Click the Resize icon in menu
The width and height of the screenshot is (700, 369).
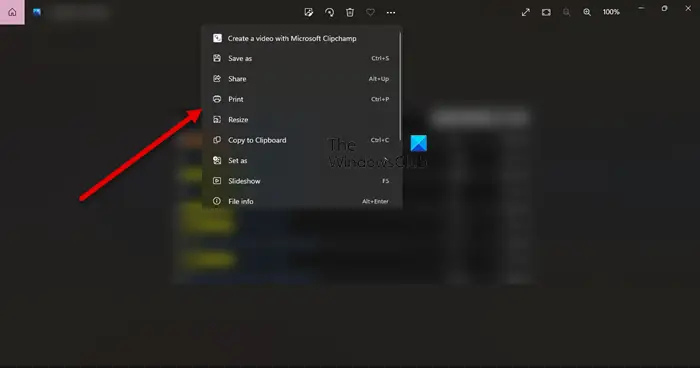pyautogui.click(x=217, y=120)
